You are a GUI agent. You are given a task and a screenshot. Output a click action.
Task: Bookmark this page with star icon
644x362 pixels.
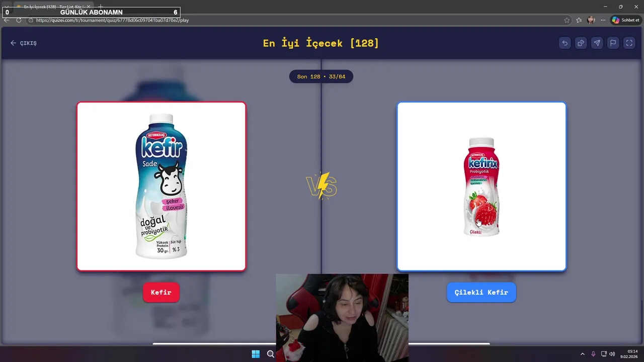(567, 20)
